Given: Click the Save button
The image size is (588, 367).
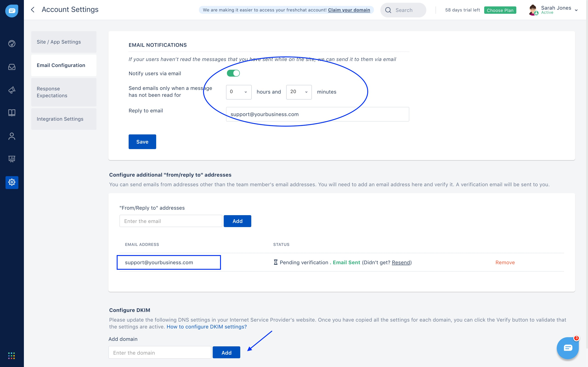Looking at the screenshot, I should (142, 142).
